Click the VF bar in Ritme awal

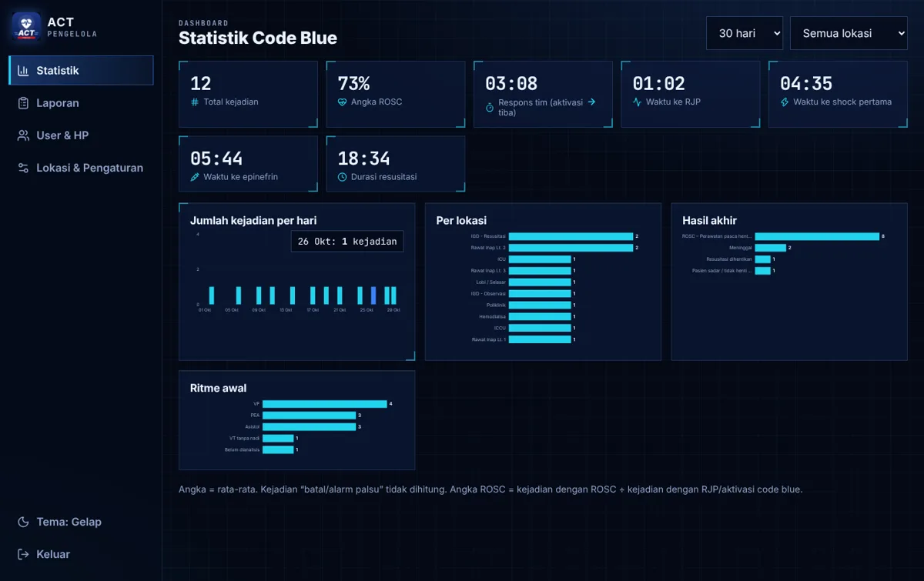point(325,404)
